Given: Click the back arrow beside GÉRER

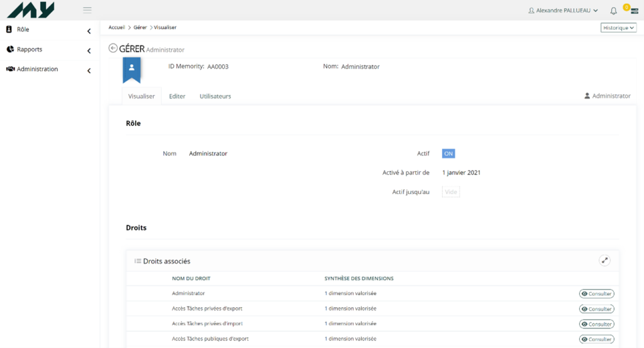Looking at the screenshot, I should pos(113,48).
